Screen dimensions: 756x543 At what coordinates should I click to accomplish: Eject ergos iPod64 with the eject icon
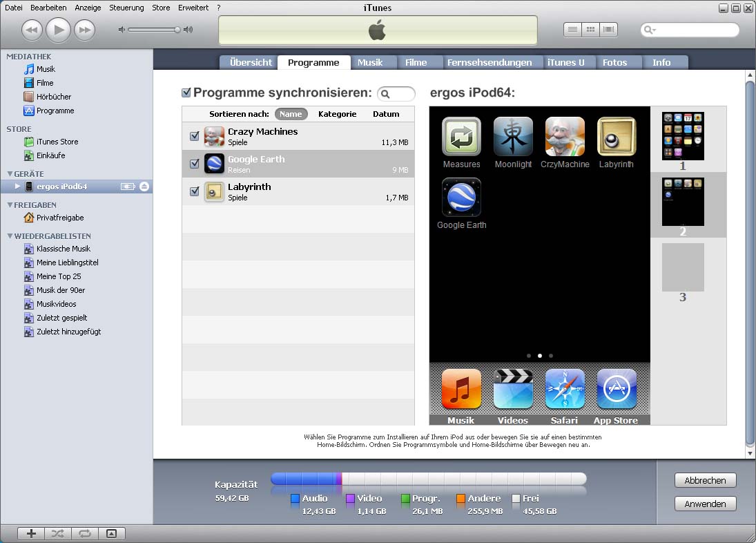pyautogui.click(x=144, y=187)
